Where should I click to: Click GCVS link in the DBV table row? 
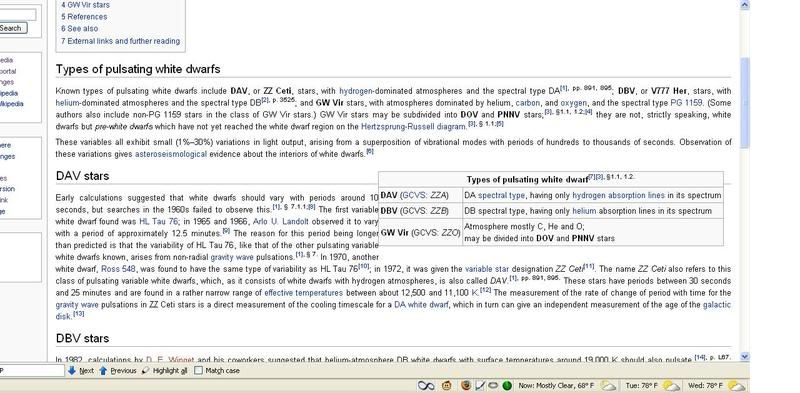[414, 211]
